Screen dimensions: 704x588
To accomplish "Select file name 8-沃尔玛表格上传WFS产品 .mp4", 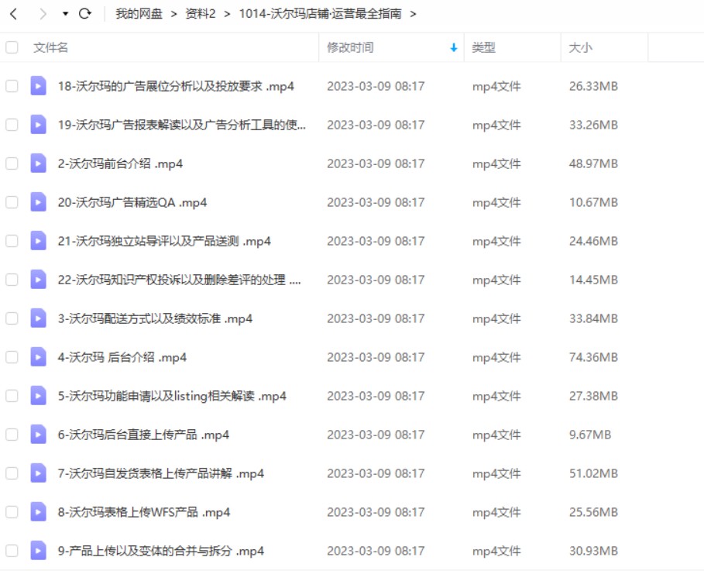I will [x=144, y=511].
